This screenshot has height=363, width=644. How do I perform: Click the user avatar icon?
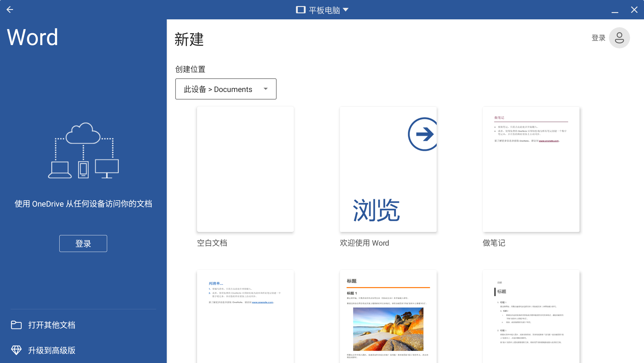click(x=619, y=38)
